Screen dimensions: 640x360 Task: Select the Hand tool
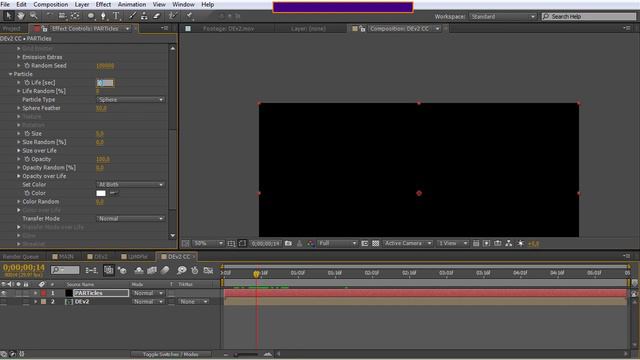pos(20,16)
